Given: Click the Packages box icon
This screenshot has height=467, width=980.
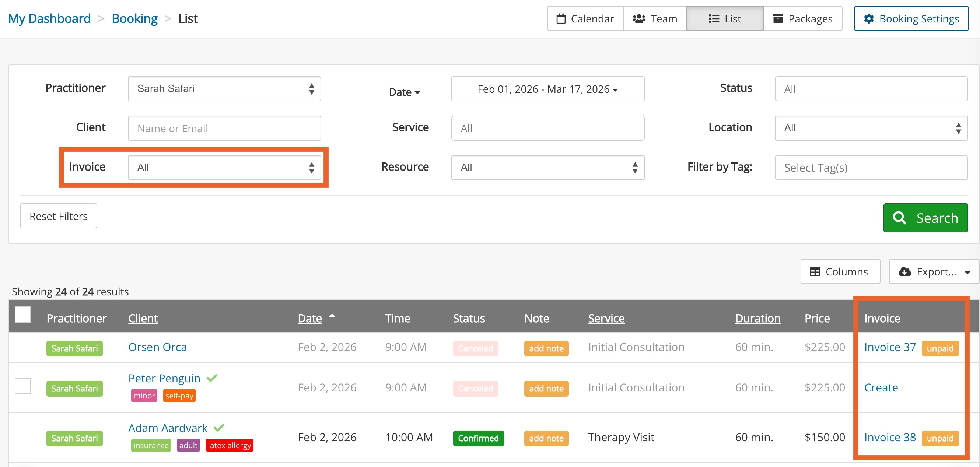Looking at the screenshot, I should (x=778, y=19).
